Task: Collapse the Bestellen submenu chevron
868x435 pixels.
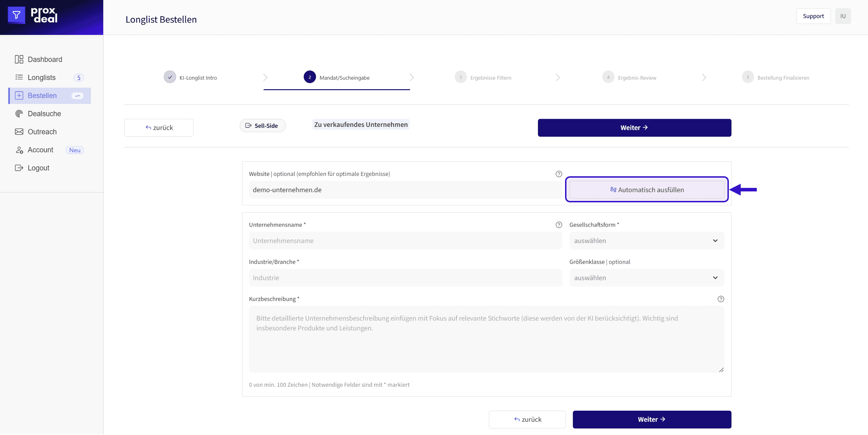Action: pos(77,96)
